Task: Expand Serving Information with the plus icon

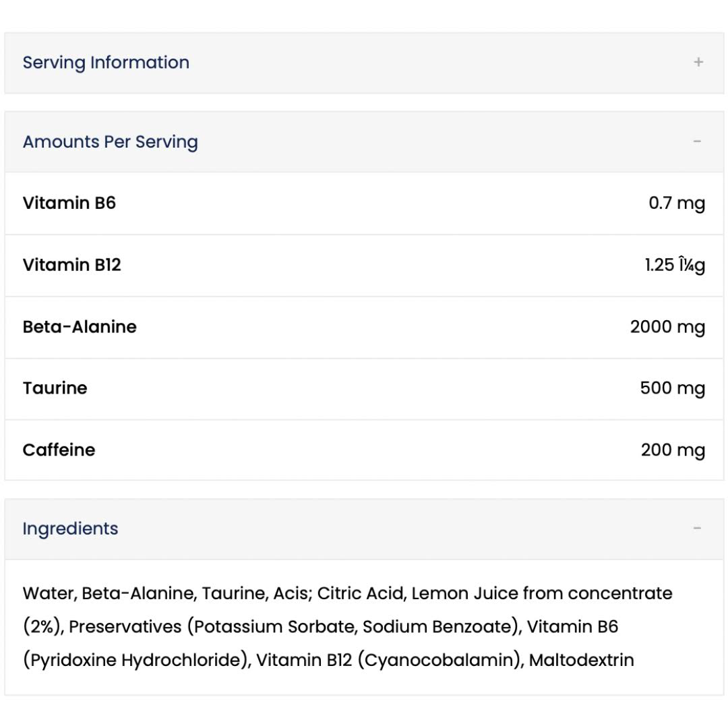Action: coord(698,63)
